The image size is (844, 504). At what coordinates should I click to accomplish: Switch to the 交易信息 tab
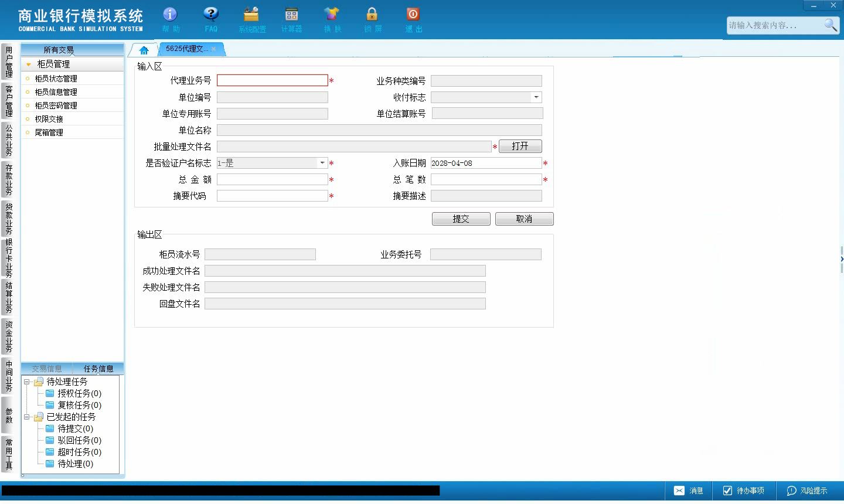pyautogui.click(x=47, y=369)
